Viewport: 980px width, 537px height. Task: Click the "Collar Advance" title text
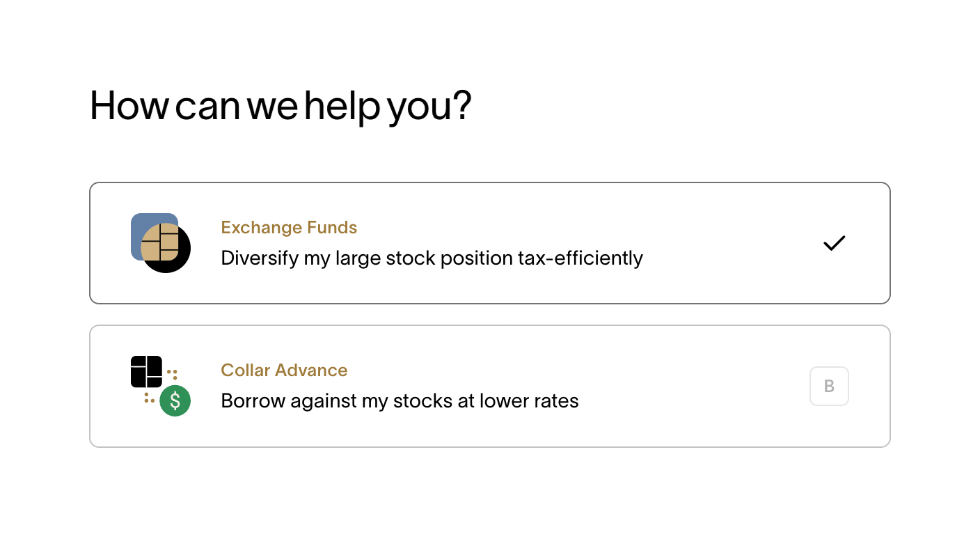(284, 371)
